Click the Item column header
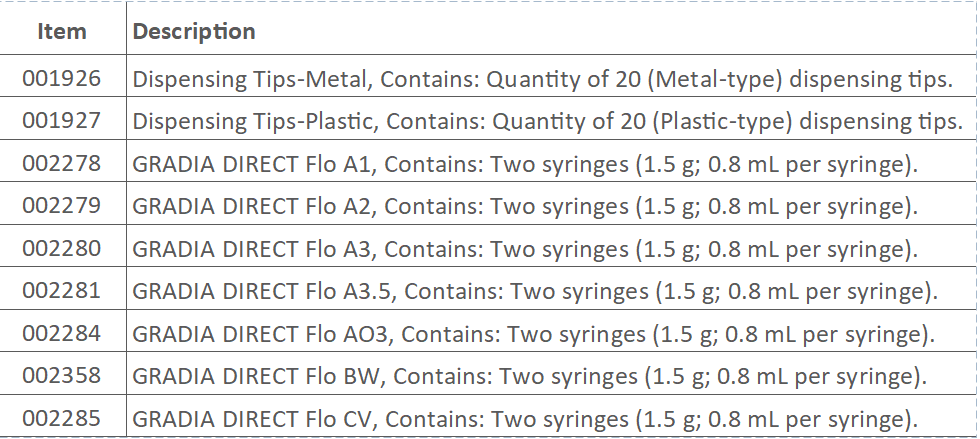This screenshot has width=980, height=439. [x=62, y=31]
